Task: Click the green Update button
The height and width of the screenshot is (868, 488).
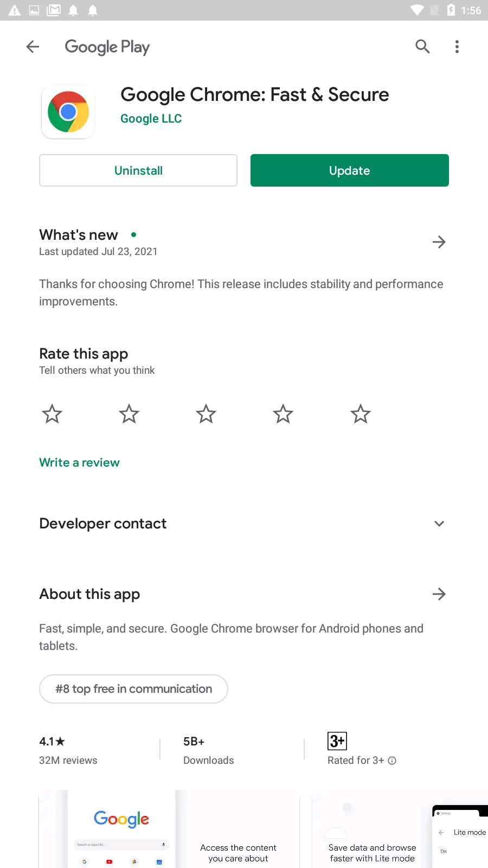Action: (350, 170)
